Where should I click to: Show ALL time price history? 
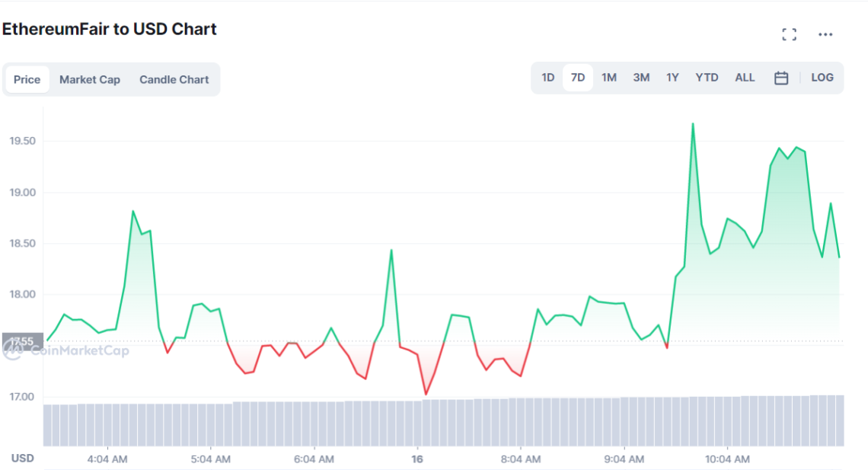pos(745,78)
